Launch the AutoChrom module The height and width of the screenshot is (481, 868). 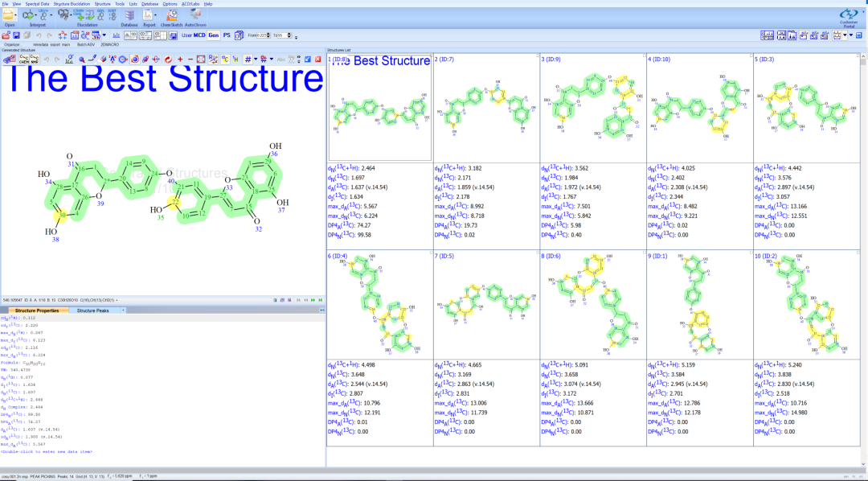point(195,17)
